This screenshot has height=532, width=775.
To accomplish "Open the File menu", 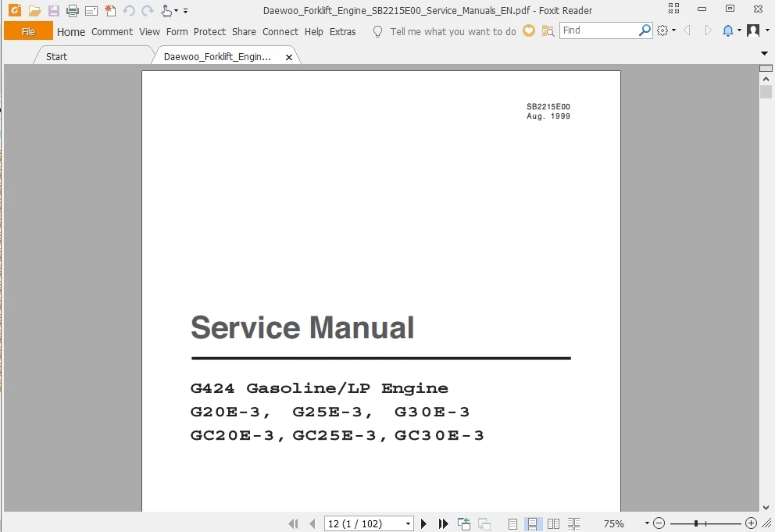I will (28, 31).
